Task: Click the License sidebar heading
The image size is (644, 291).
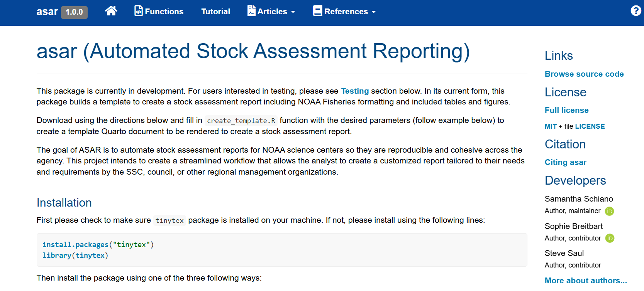Action: pyautogui.click(x=566, y=92)
